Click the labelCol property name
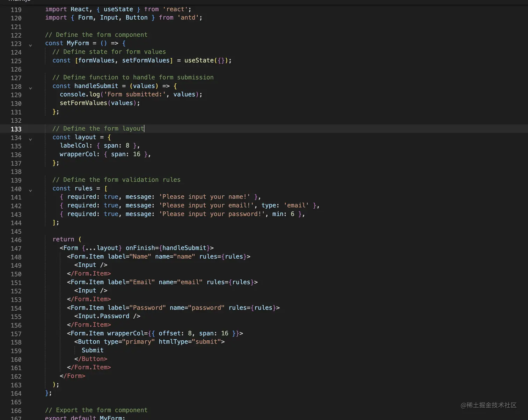528x420 pixels. [74, 145]
